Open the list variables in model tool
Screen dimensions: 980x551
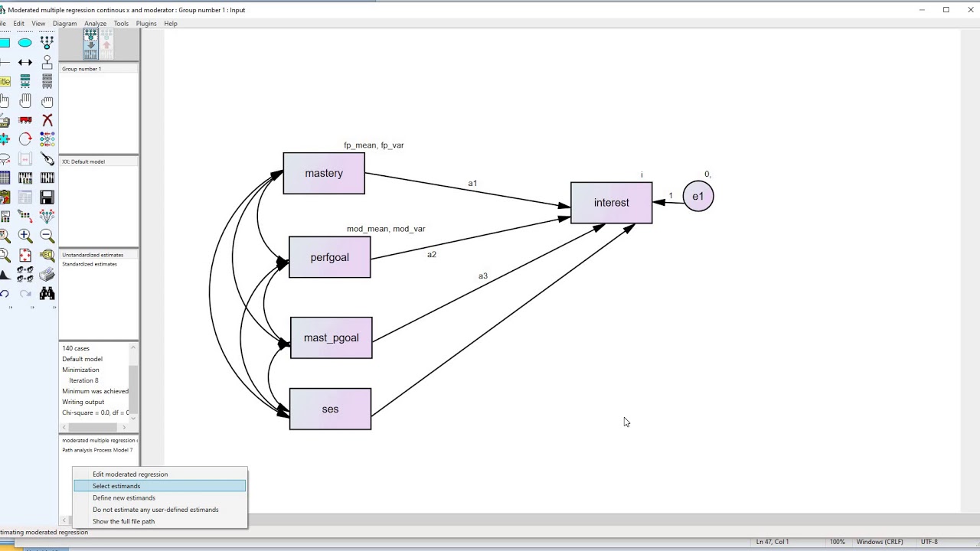[x=25, y=81]
